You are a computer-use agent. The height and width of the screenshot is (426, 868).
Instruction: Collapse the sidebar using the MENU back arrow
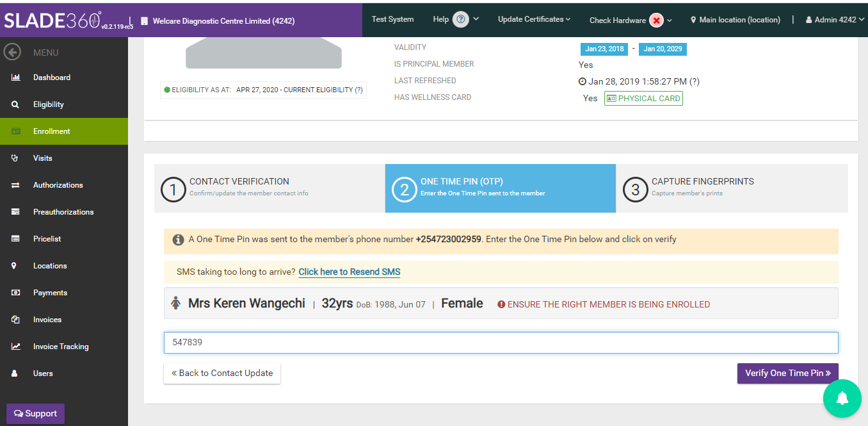click(12, 53)
